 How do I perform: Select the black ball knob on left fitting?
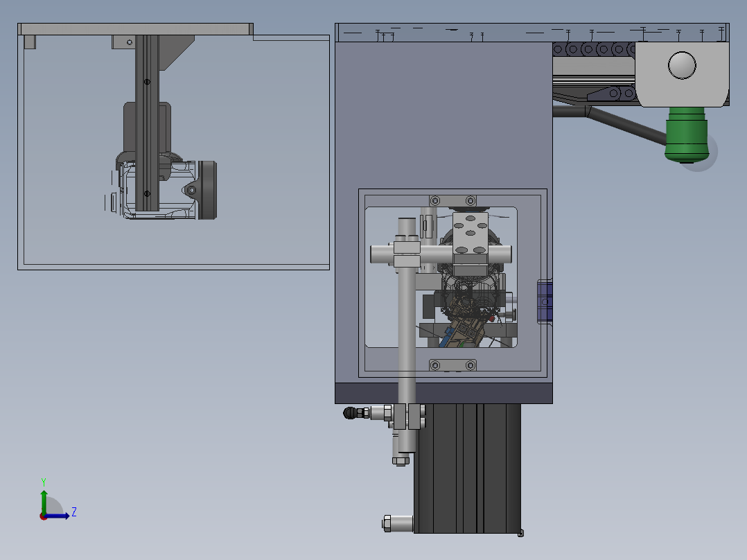pyautogui.click(x=350, y=413)
